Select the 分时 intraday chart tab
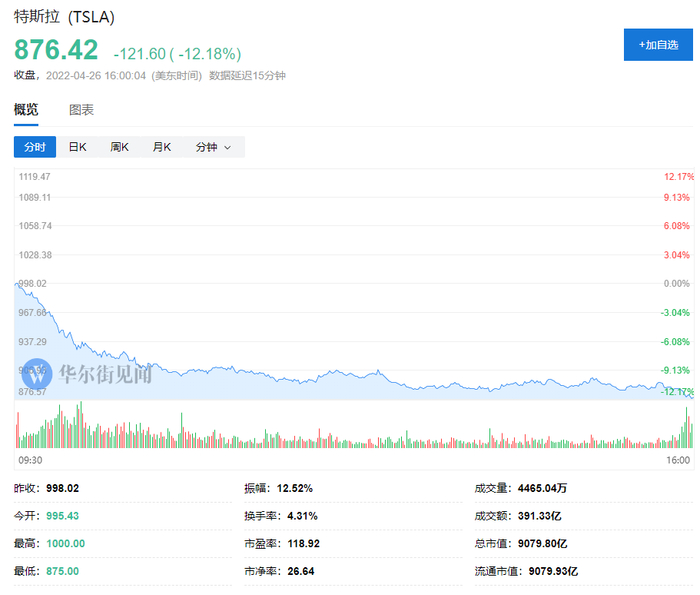Screen dimensions: 700x595 click(x=35, y=147)
